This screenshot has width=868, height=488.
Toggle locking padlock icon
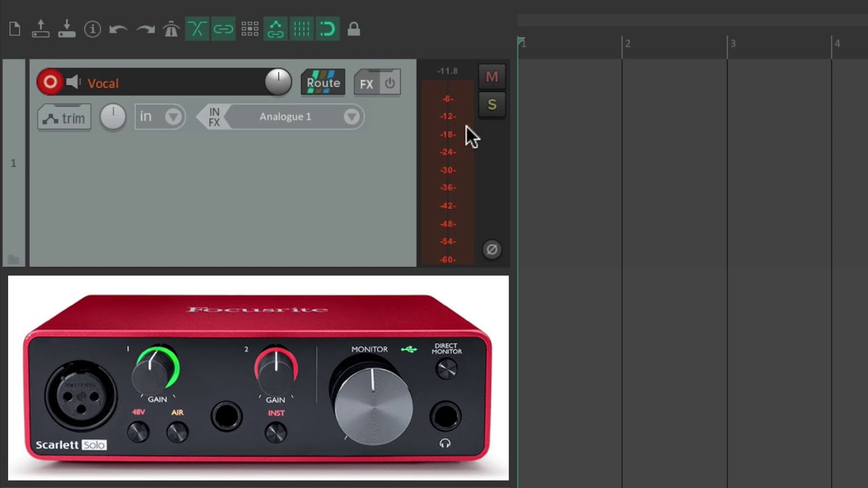tap(353, 29)
